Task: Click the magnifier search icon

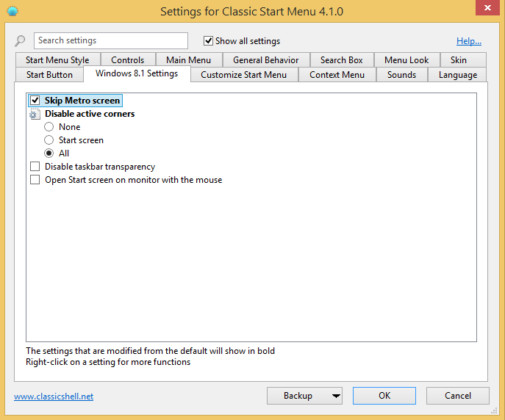Action: [20, 41]
